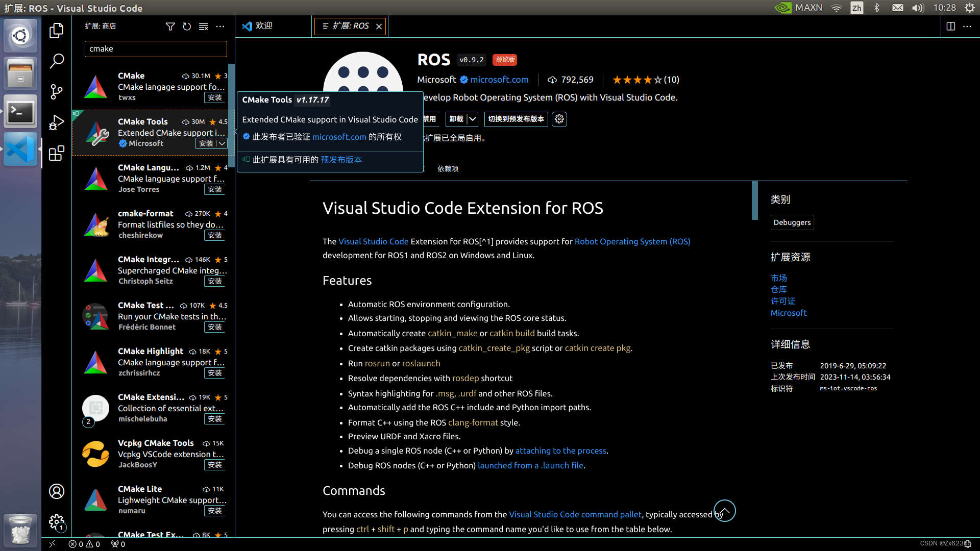The width and height of the screenshot is (980, 551).
Task: Open Views and More Actions in extensions panel
Action: (x=220, y=27)
